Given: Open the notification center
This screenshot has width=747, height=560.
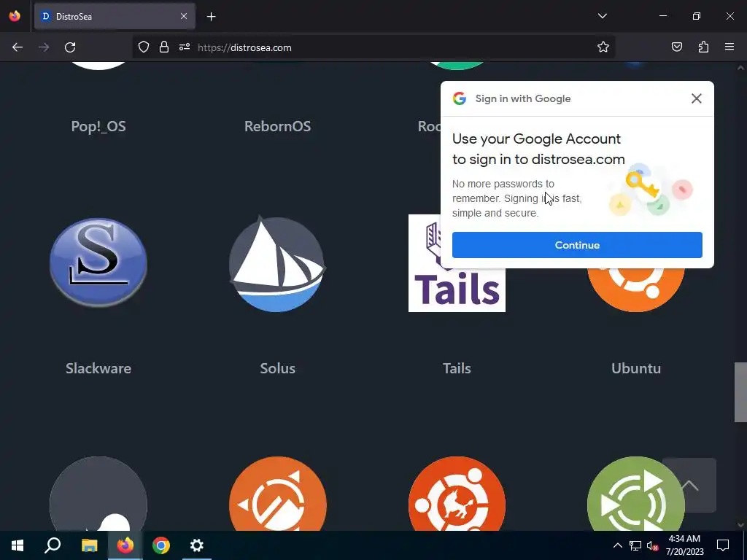Looking at the screenshot, I should [x=723, y=545].
